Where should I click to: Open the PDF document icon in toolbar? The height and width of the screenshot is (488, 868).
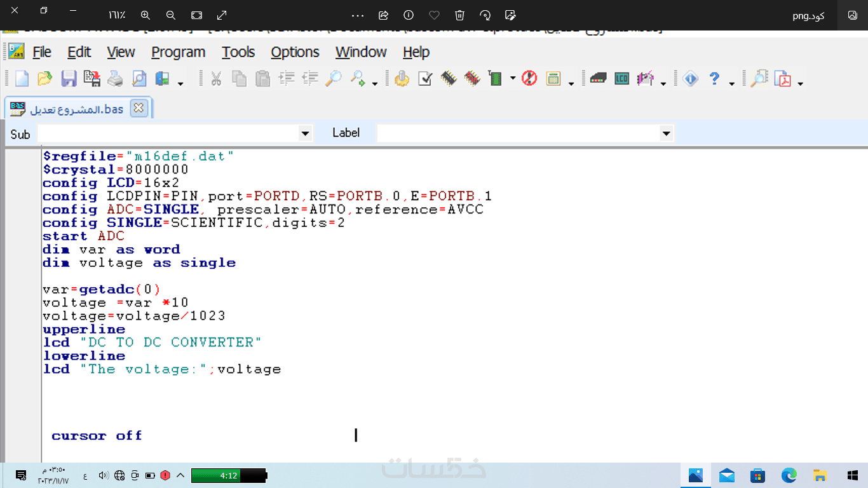(783, 79)
